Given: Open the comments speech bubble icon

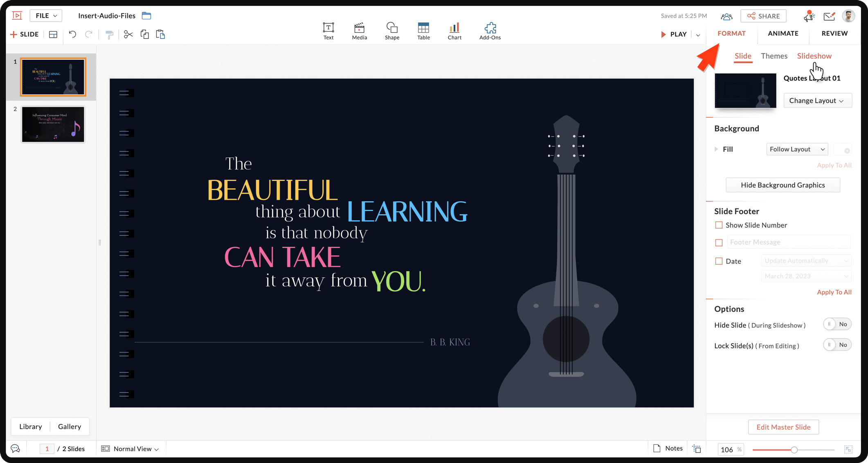Looking at the screenshot, I should click(x=16, y=449).
